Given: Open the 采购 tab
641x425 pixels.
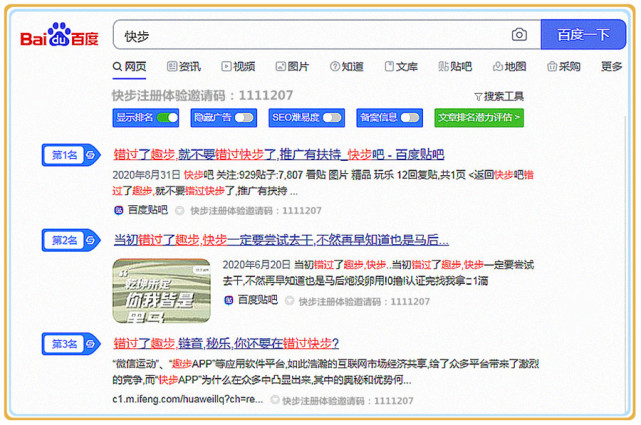Looking at the screenshot, I should 564,66.
